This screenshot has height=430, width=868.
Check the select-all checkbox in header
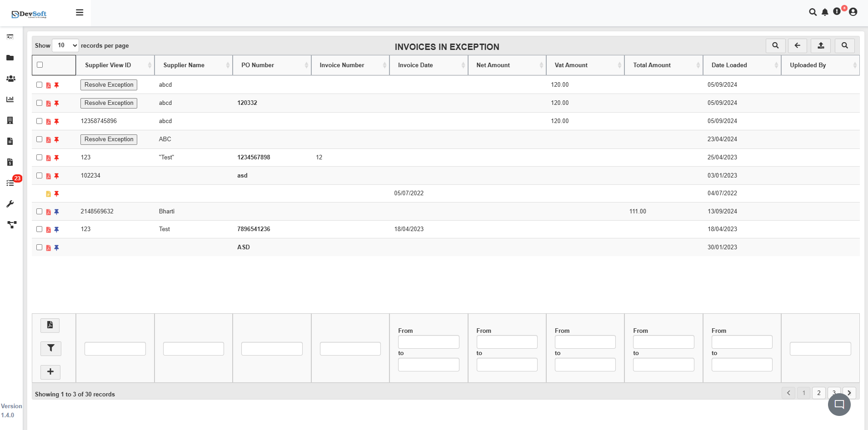39,65
